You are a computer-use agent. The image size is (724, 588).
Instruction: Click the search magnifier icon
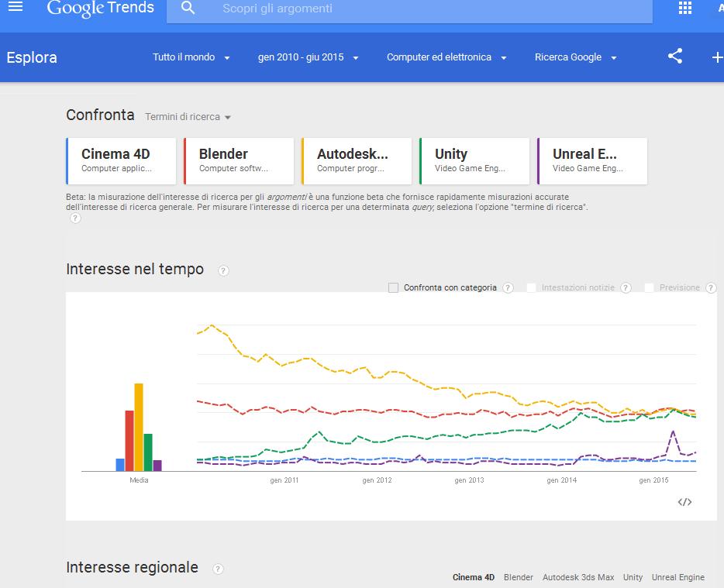[187, 9]
